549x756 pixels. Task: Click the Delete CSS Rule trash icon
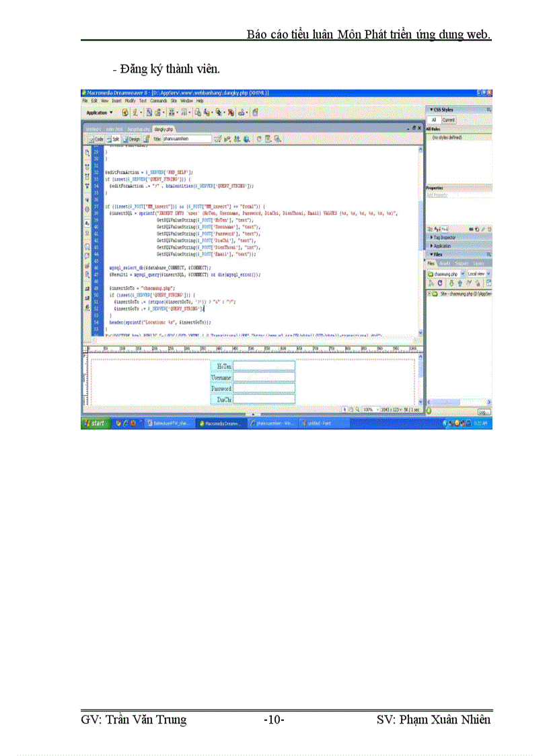488,228
